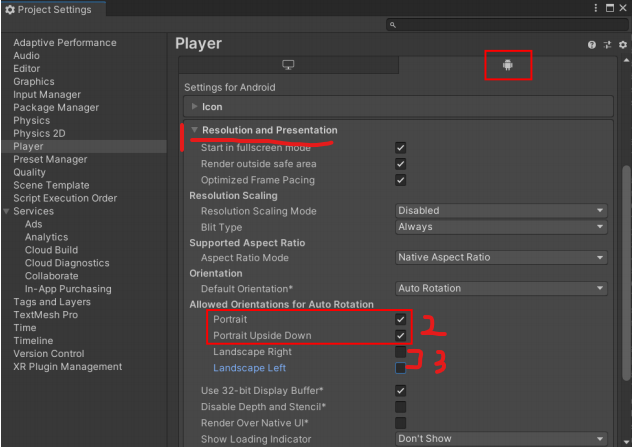Select Adaptive Performance settings category
Image resolution: width=632 pixels, height=447 pixels.
coord(64,43)
